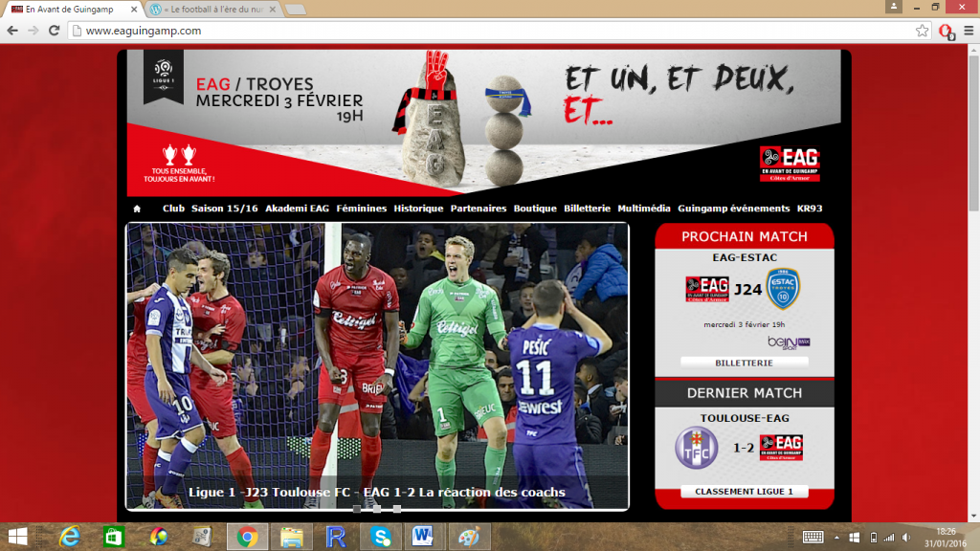Open the Windows Start menu

(17, 537)
